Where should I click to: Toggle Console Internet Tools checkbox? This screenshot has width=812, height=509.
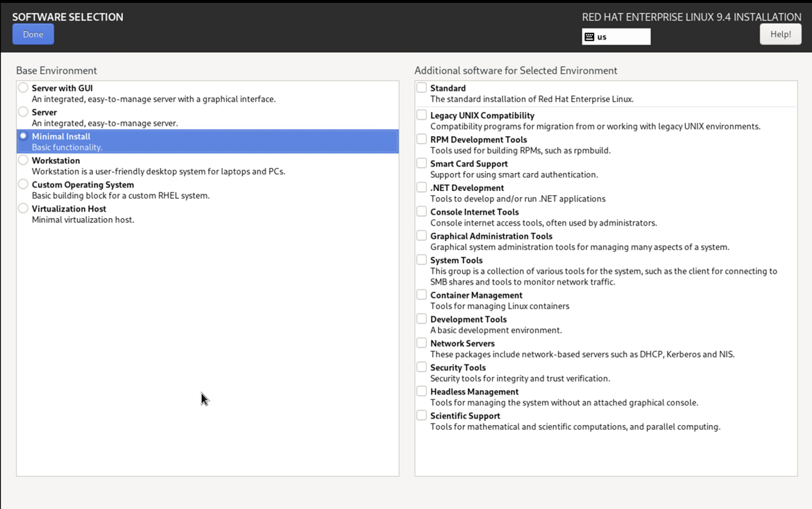tap(421, 212)
